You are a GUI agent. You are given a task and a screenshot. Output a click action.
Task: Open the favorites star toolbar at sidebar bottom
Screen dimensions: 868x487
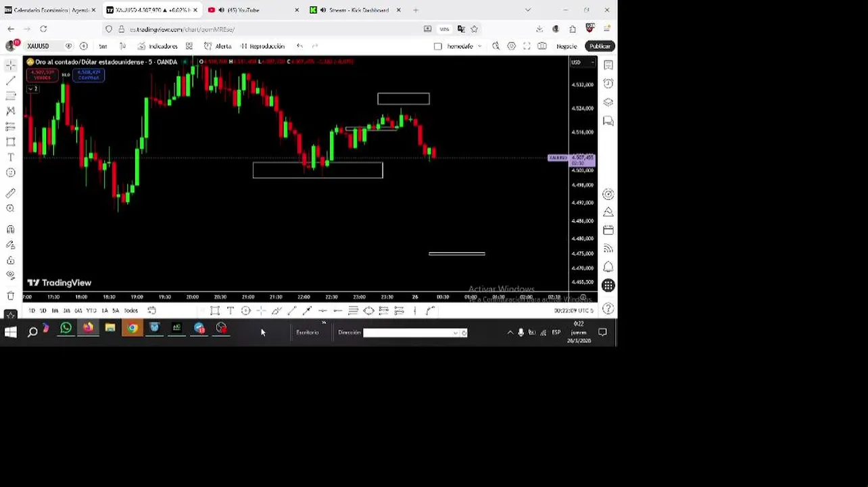[x=11, y=315]
